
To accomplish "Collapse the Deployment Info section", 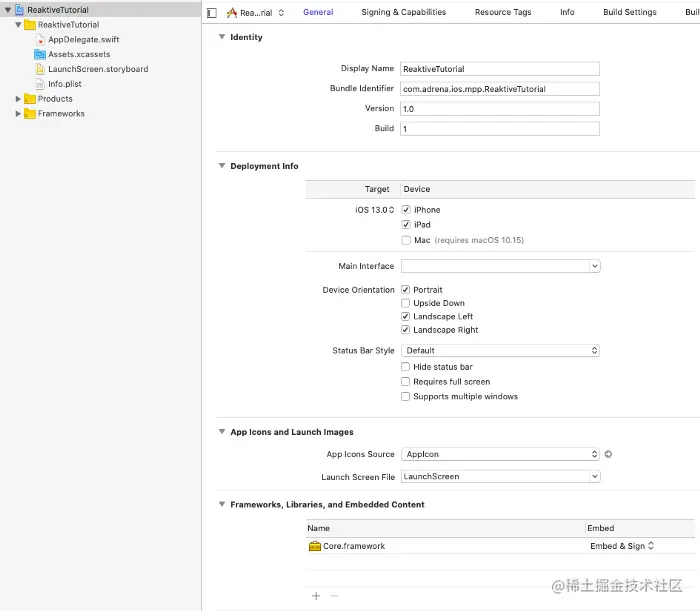I will coord(222,166).
